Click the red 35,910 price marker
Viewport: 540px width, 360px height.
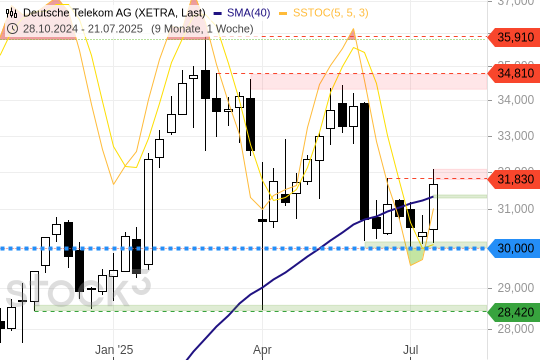click(x=514, y=37)
